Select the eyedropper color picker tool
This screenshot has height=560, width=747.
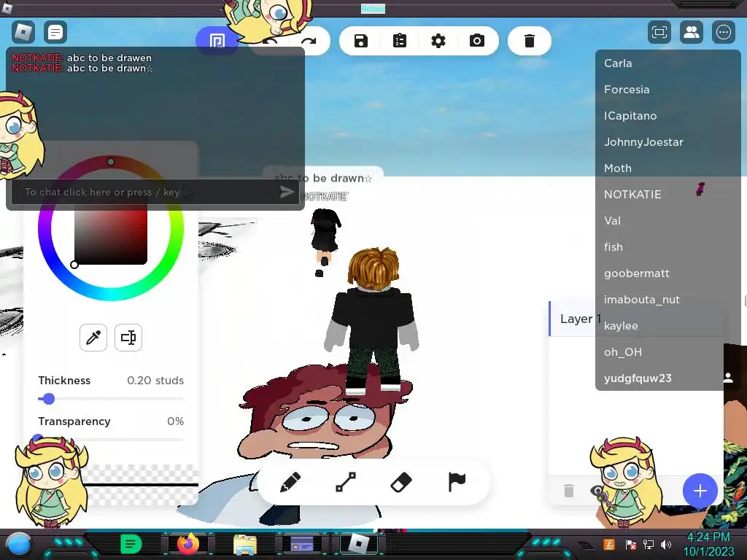(93, 338)
